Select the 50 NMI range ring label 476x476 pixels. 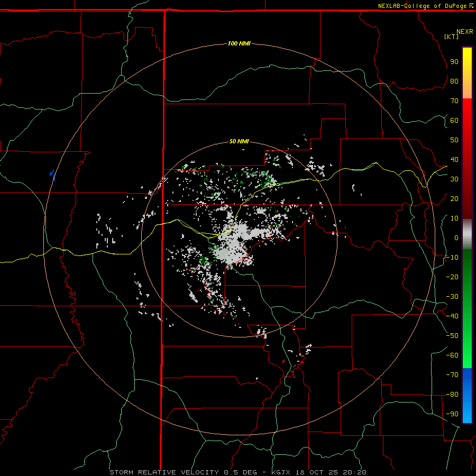239,141
